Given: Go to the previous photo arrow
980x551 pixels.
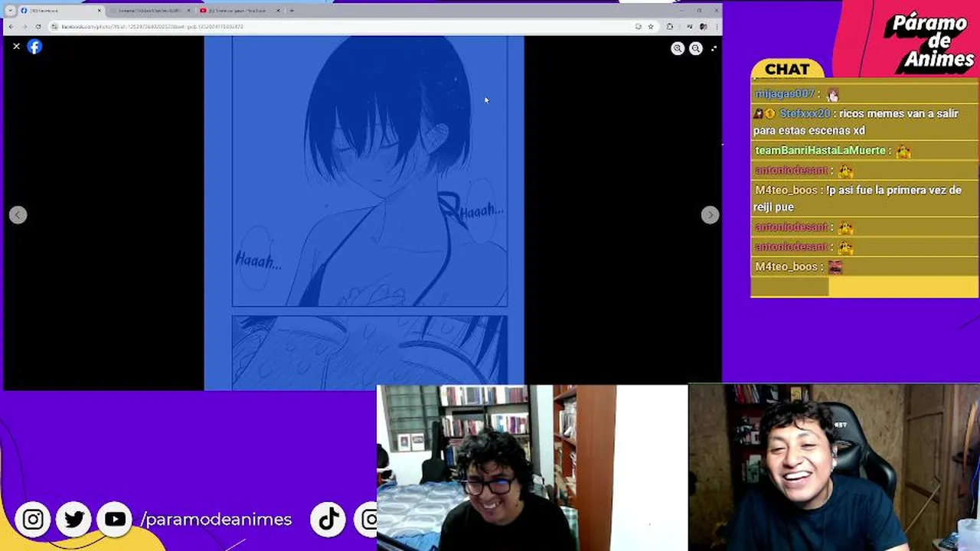Looking at the screenshot, I should (18, 215).
